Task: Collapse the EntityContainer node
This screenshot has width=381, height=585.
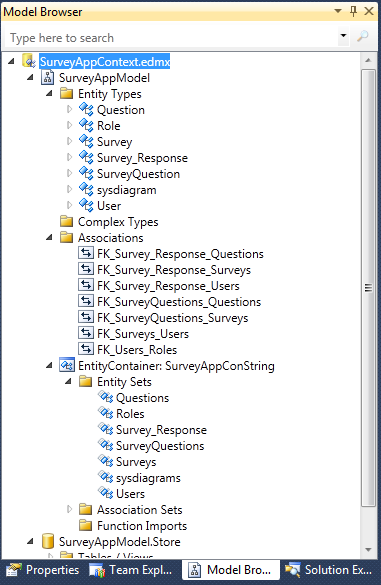Action: pos(50,366)
